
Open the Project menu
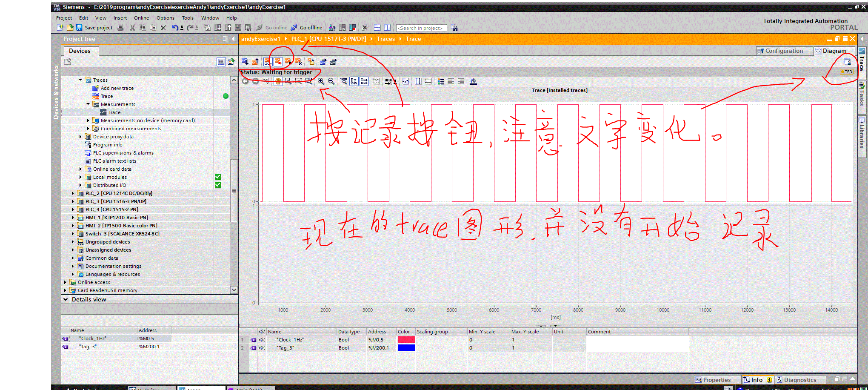pyautogui.click(x=64, y=18)
